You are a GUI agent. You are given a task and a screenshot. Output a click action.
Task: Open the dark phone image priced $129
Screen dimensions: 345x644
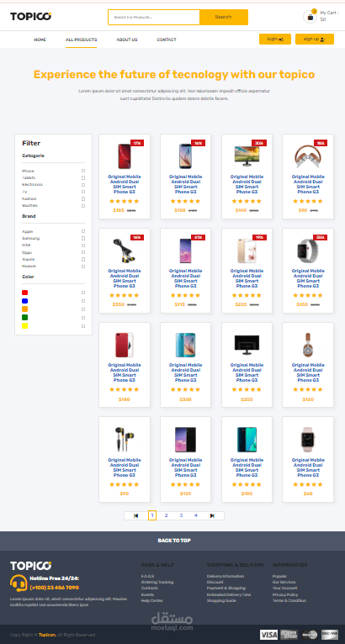pyautogui.click(x=185, y=440)
